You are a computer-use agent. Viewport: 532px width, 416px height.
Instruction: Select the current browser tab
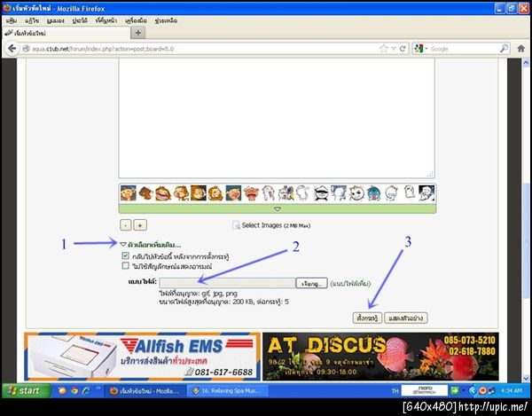click(66, 33)
